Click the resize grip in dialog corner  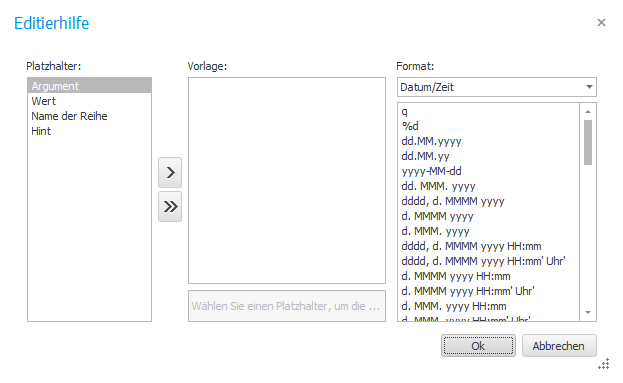604,364
